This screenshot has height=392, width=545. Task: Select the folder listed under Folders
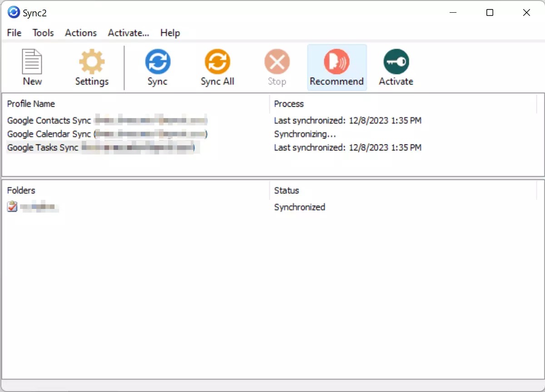click(41, 207)
